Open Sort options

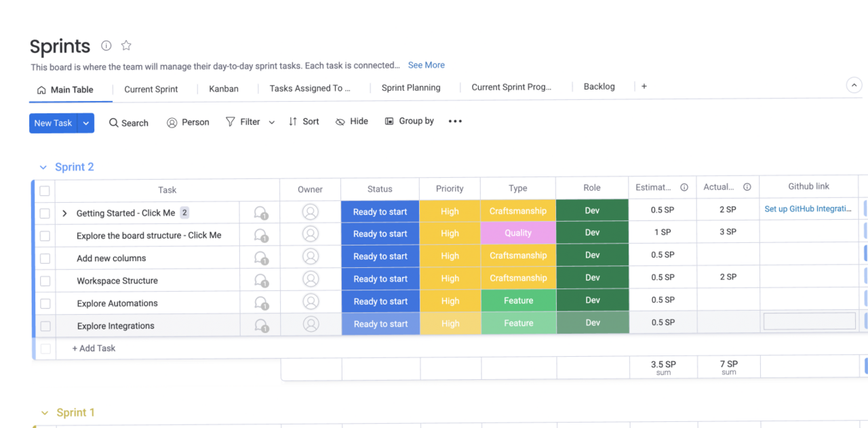point(304,121)
